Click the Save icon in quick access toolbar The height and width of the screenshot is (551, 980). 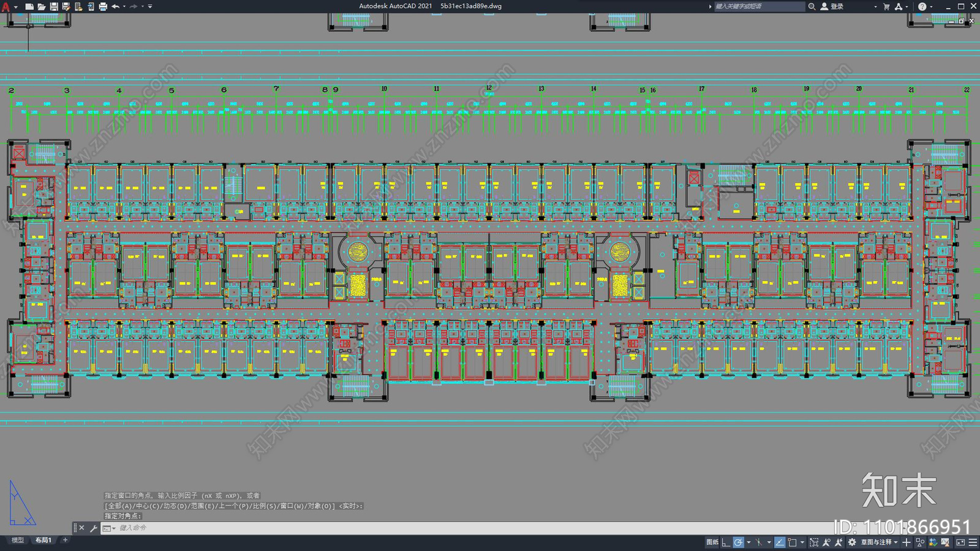tap(54, 7)
